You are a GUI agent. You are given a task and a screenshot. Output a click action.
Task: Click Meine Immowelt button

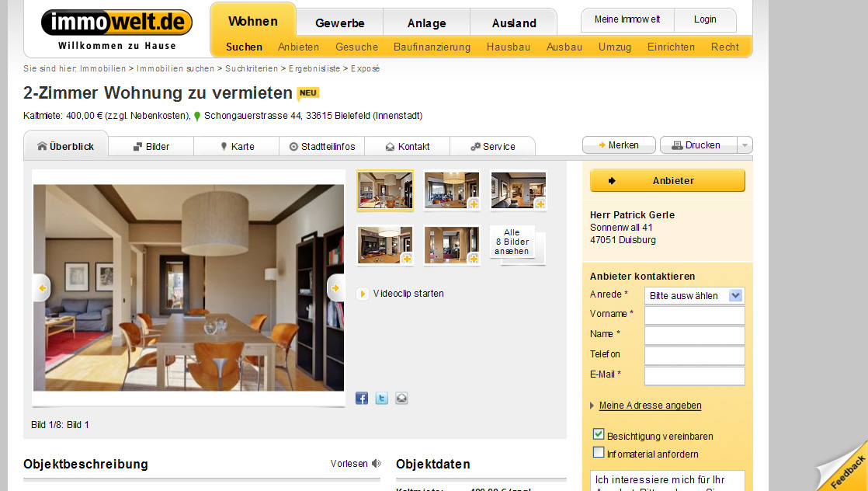(x=627, y=19)
